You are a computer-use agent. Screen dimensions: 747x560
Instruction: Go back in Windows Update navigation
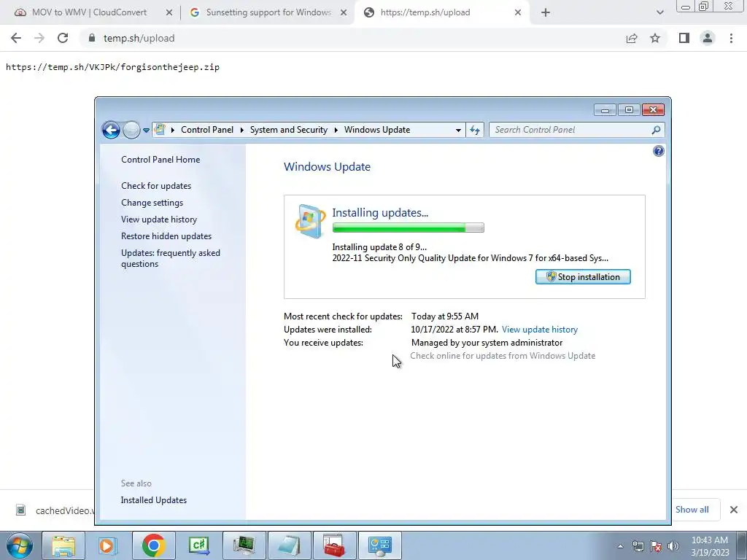(x=111, y=130)
